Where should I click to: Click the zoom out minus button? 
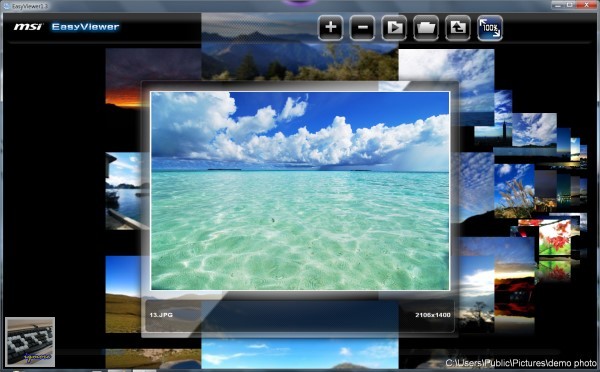(x=362, y=28)
